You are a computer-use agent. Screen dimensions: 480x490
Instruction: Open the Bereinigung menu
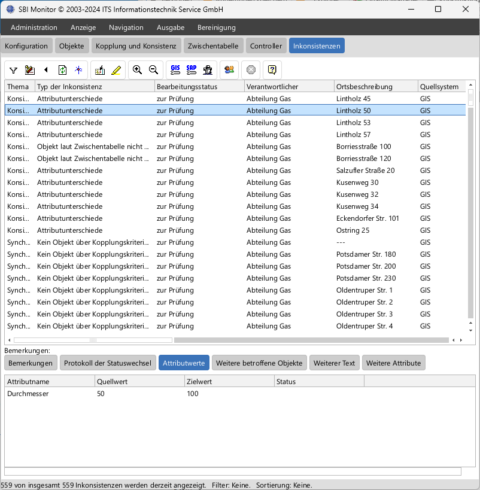coord(216,28)
